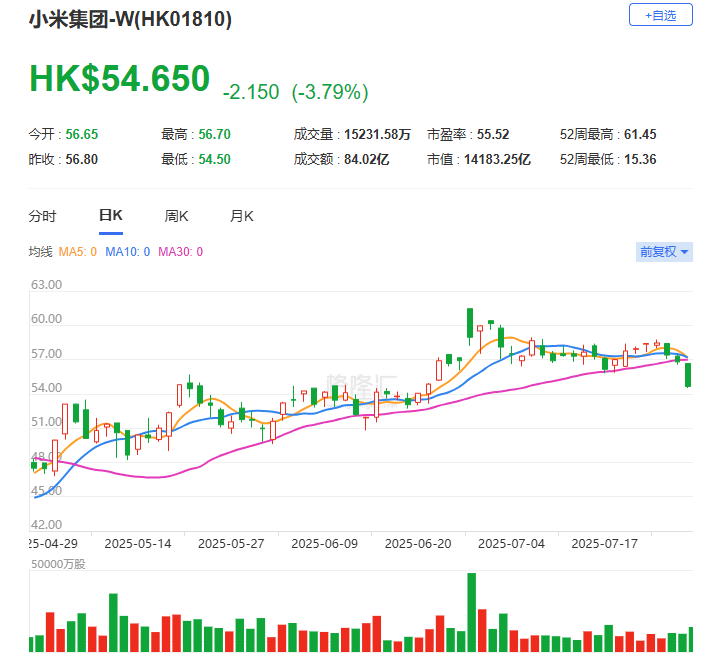Select the 日K daily chart tab

(x=111, y=216)
